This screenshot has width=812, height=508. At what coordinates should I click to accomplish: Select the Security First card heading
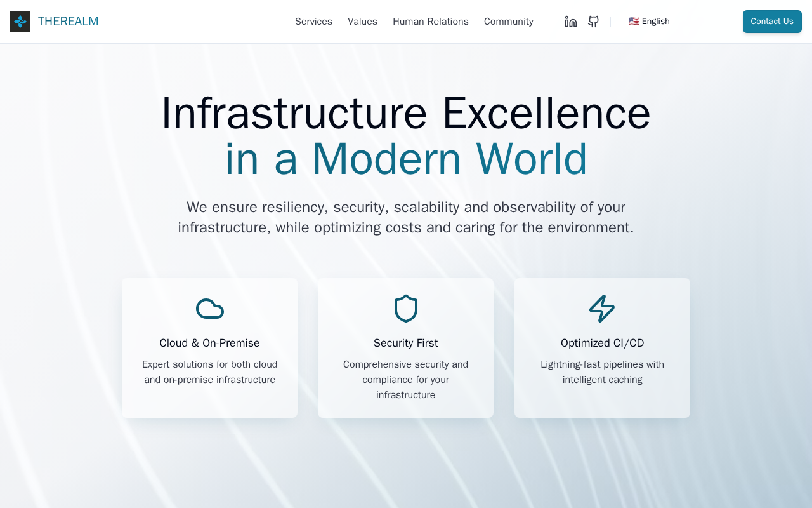click(x=406, y=343)
